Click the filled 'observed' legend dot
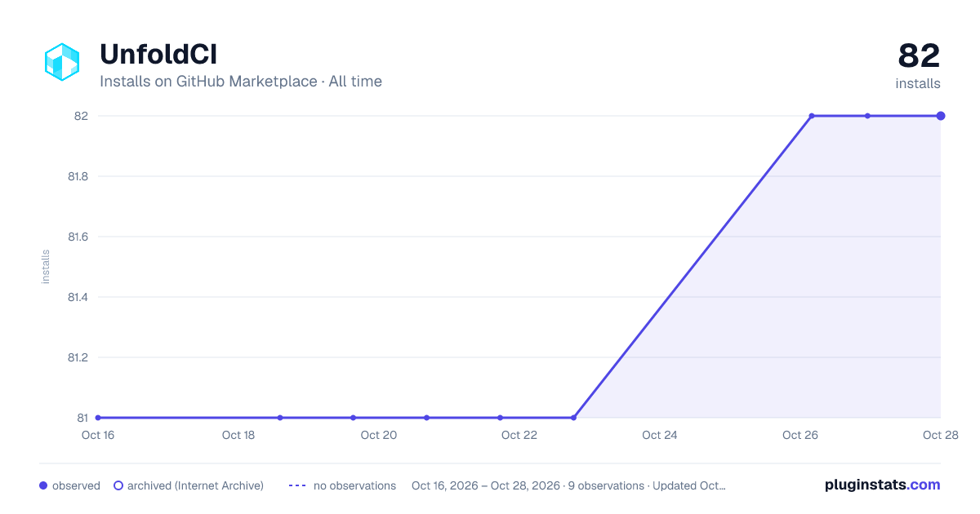Image resolution: width=980 pixels, height=514 pixels. [43, 485]
